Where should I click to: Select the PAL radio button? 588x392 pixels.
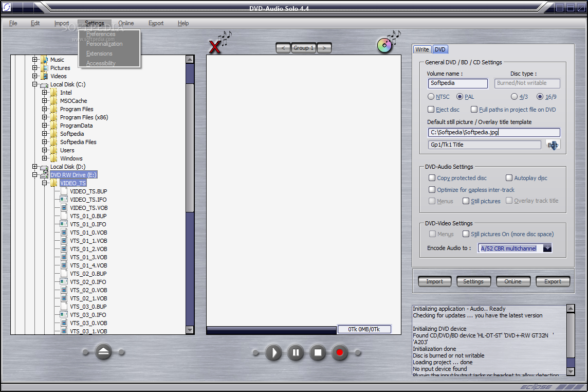pyautogui.click(x=460, y=97)
